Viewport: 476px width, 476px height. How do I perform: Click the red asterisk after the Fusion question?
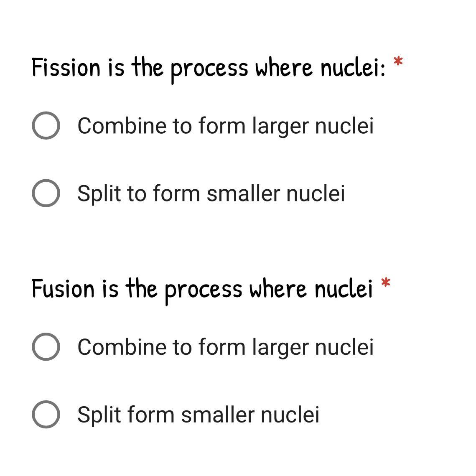point(386,283)
